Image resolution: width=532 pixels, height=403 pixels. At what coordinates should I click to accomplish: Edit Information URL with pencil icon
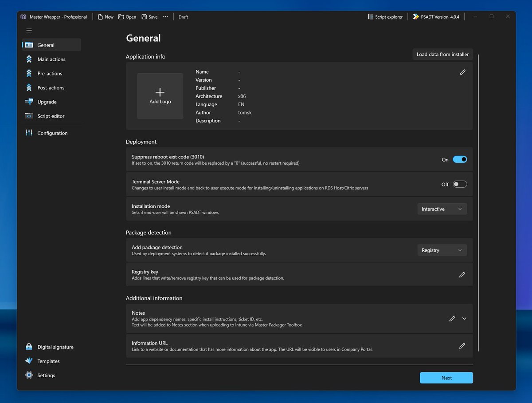462,346
